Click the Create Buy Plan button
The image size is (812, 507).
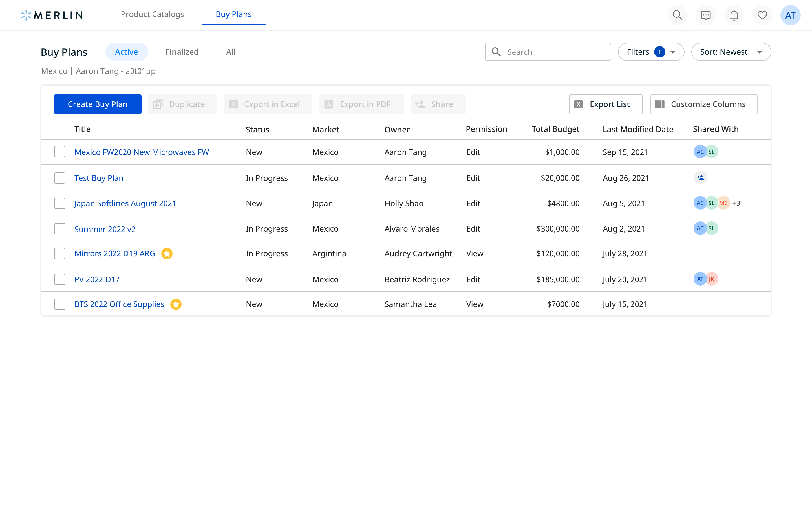98,104
